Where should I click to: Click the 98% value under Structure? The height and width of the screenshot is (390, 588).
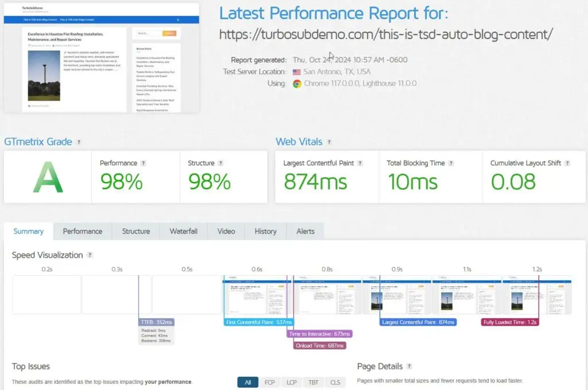[x=209, y=182]
